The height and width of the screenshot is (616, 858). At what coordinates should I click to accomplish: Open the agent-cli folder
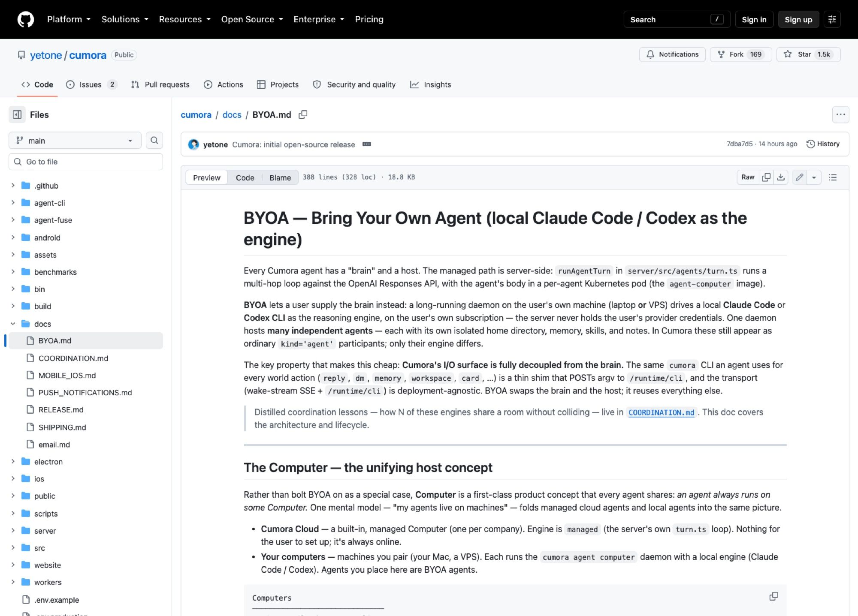[x=50, y=203]
